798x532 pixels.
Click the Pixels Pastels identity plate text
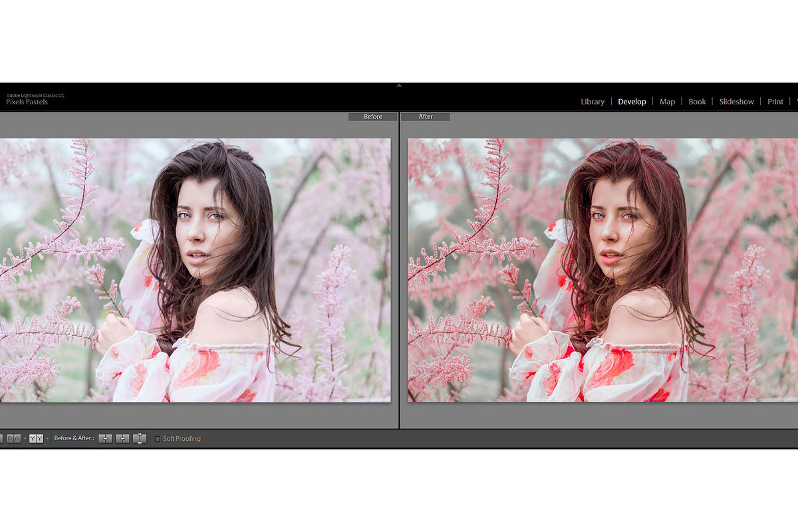click(x=27, y=102)
